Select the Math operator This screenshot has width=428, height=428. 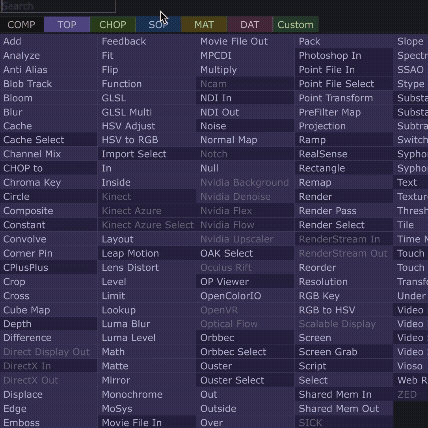pyautogui.click(x=147, y=352)
